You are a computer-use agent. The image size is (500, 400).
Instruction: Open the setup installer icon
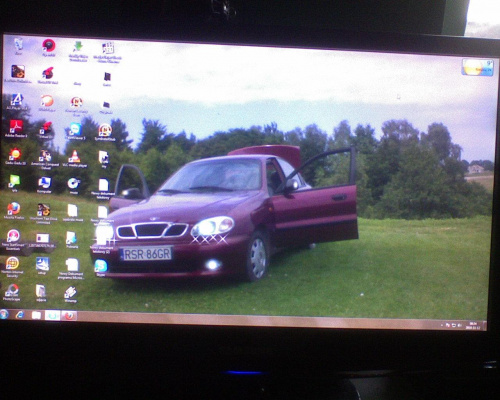42,266
